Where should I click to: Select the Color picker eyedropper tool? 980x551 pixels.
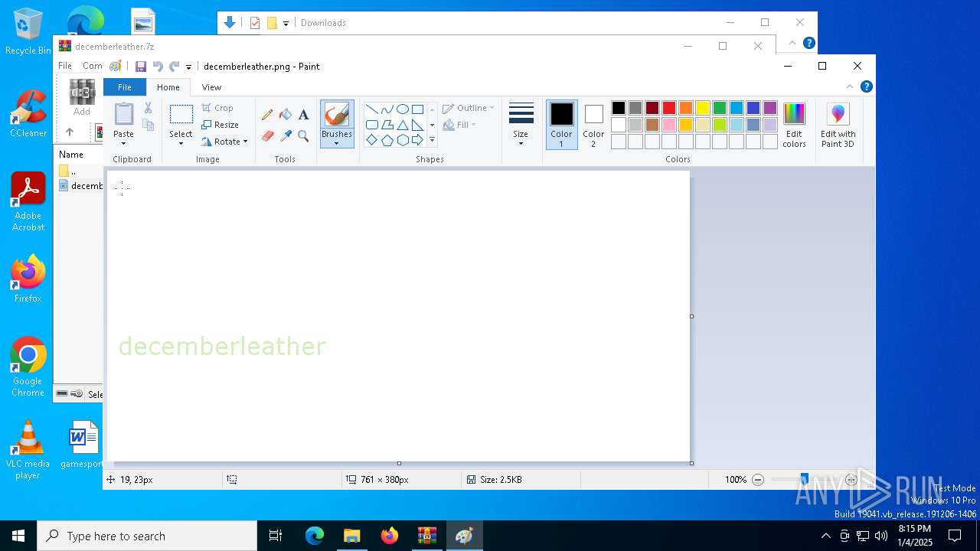[x=286, y=136]
